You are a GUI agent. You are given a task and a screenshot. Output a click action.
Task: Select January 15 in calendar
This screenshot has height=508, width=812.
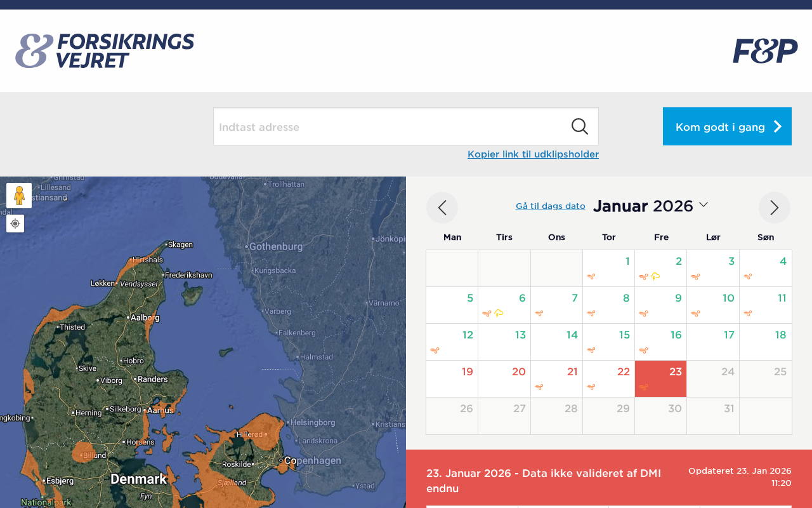pyautogui.click(x=608, y=342)
